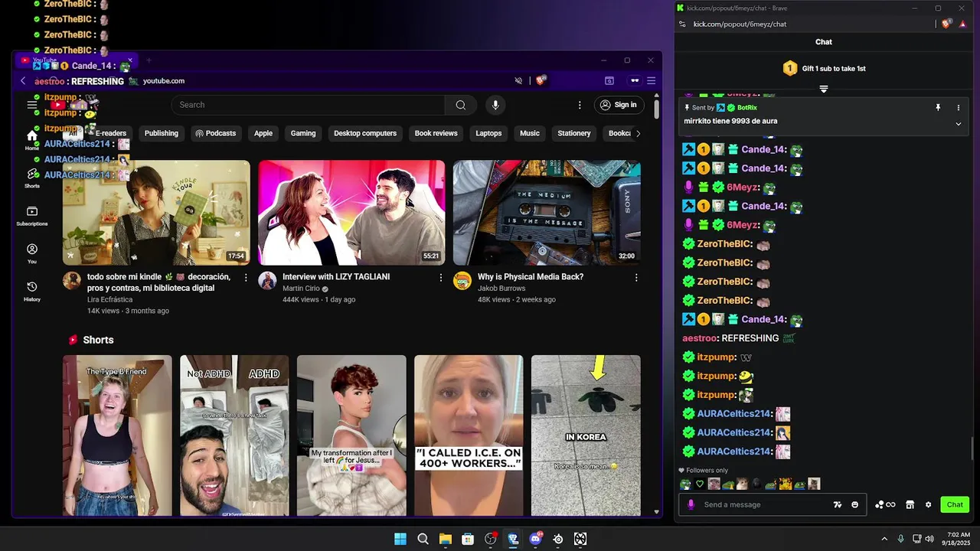
Task: Select the Publishing category chip
Action: coord(162,133)
